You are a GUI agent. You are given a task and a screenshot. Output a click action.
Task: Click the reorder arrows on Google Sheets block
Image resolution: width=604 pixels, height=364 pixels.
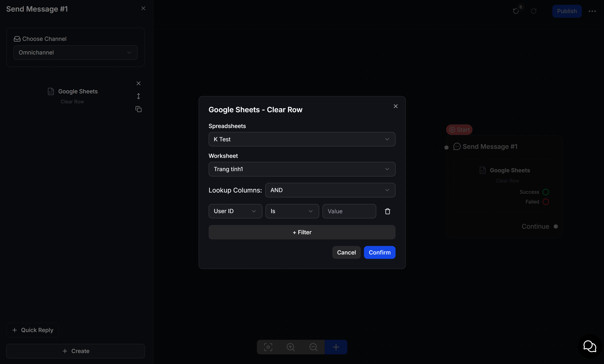pyautogui.click(x=139, y=96)
